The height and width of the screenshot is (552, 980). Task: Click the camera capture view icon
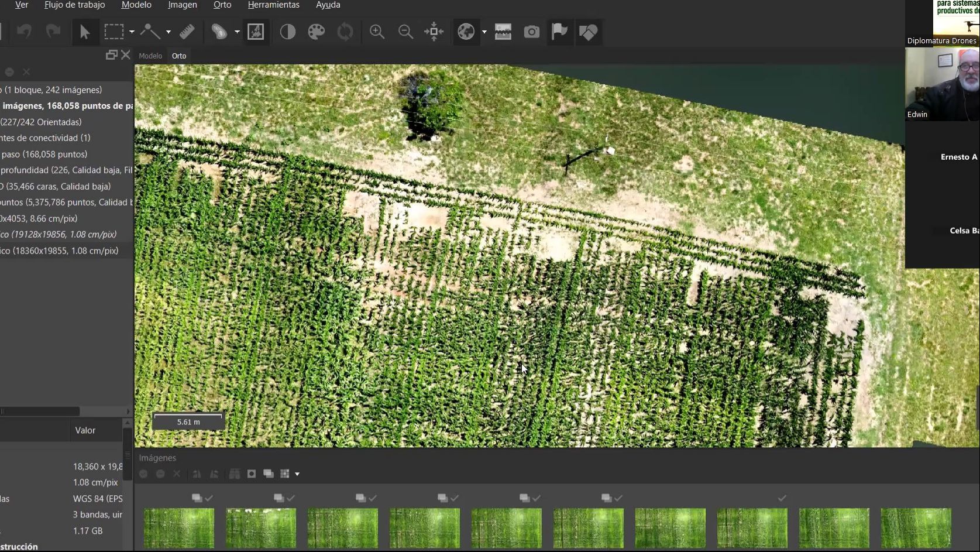pos(532,32)
